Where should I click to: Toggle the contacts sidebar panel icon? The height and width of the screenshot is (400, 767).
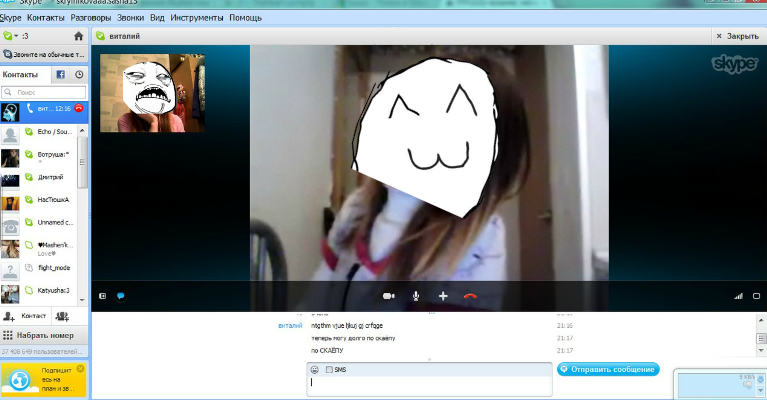[x=102, y=296]
